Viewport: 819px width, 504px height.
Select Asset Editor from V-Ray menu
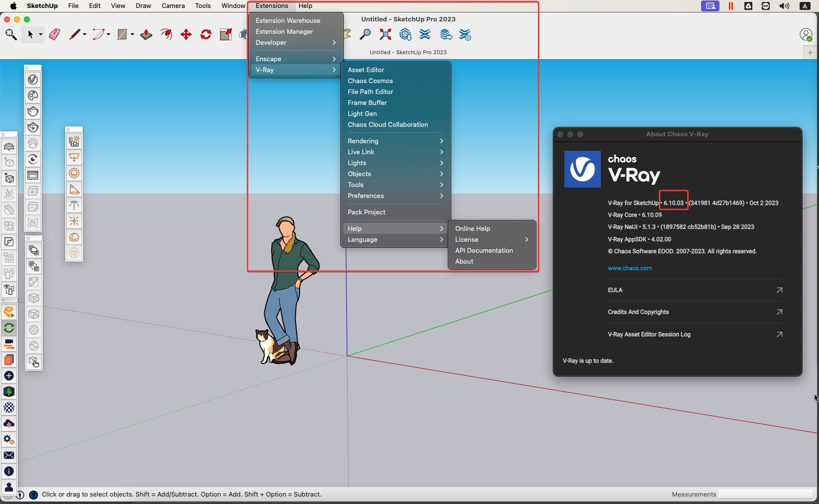pos(396,70)
